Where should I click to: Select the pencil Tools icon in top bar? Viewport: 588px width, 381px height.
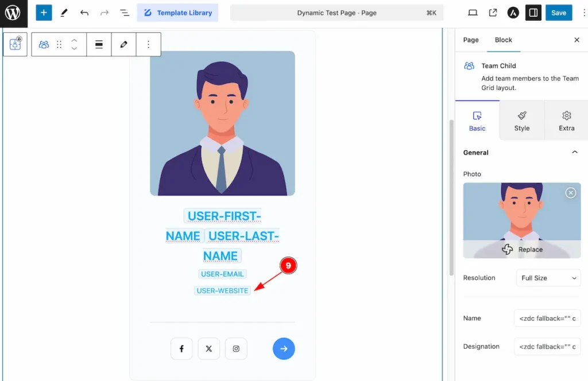tap(64, 13)
